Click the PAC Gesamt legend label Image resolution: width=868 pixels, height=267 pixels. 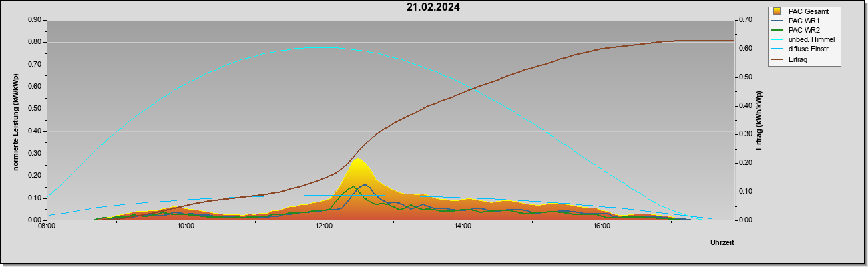point(809,11)
